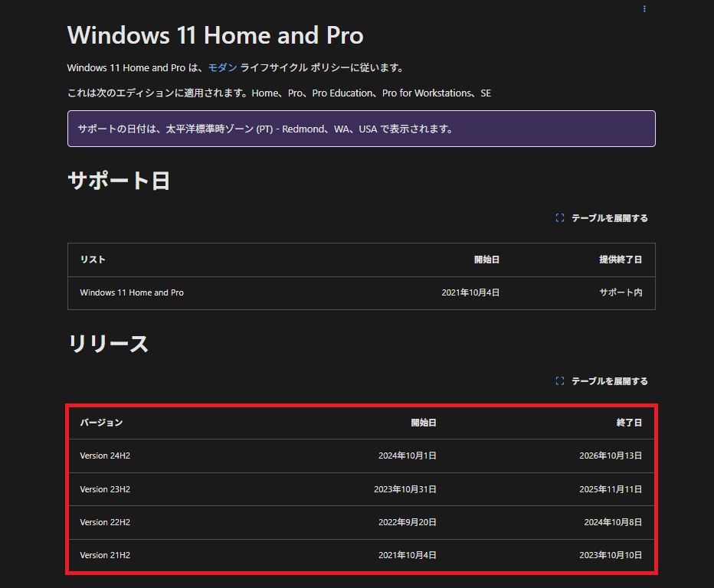Click the サポート内 status cell

click(x=621, y=292)
